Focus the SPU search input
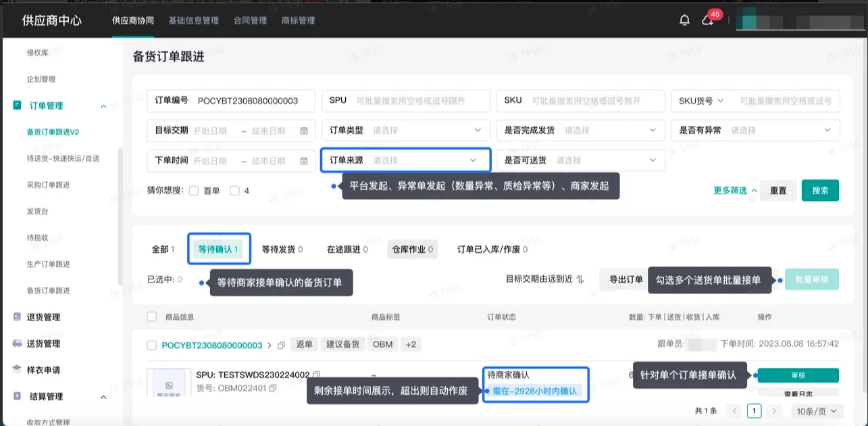This screenshot has height=426, width=868. [406, 100]
